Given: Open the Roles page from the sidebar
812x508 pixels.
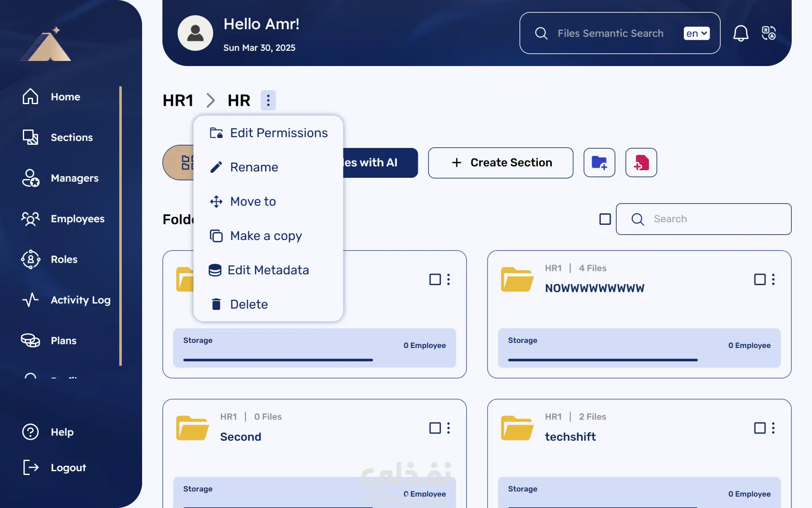Looking at the screenshot, I should point(63,259).
